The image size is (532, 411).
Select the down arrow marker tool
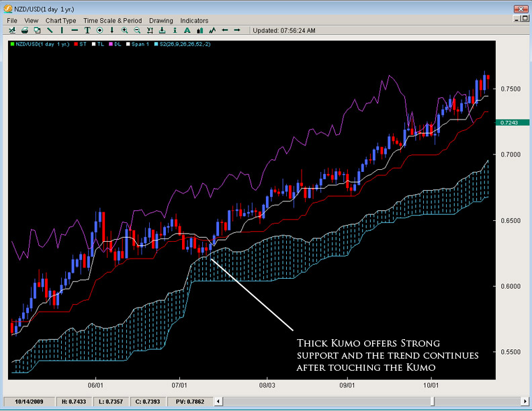[112, 30]
